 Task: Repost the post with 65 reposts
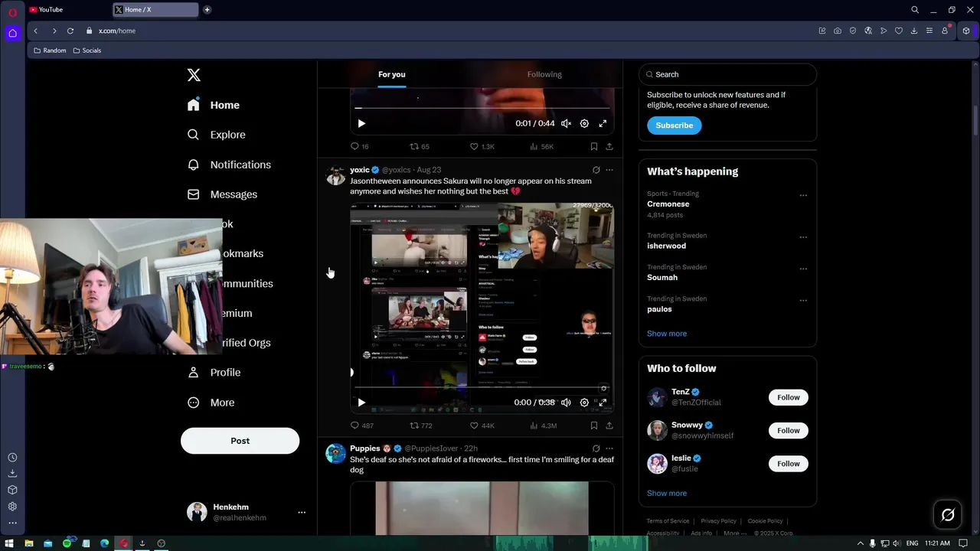click(x=420, y=146)
